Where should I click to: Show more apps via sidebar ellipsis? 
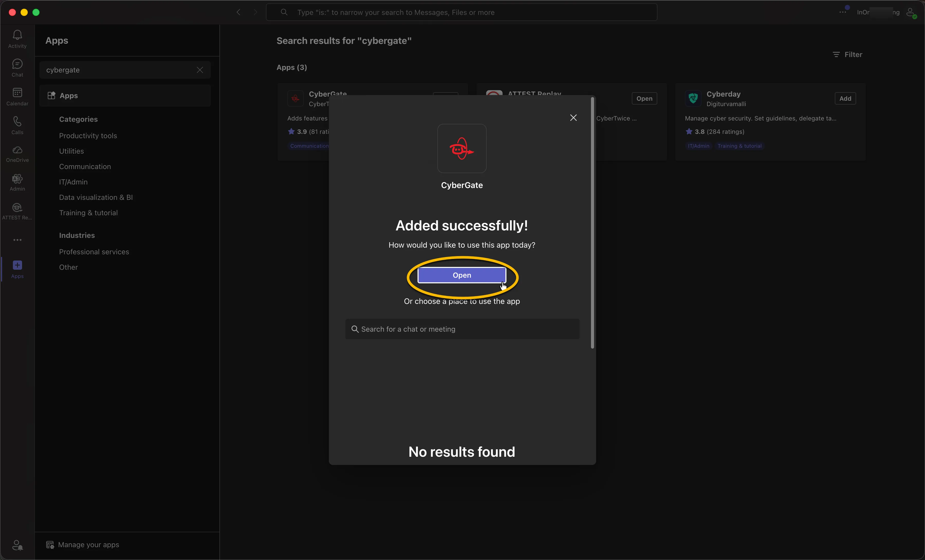17,240
